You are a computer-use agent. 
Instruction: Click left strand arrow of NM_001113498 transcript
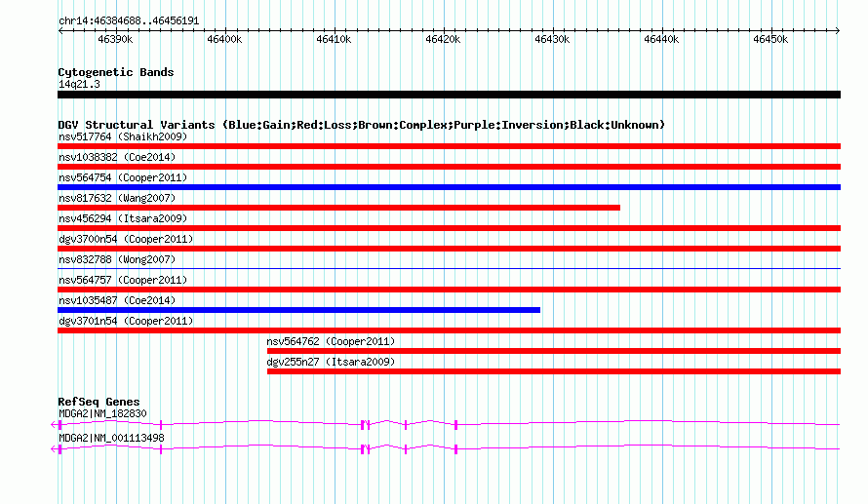click(54, 448)
